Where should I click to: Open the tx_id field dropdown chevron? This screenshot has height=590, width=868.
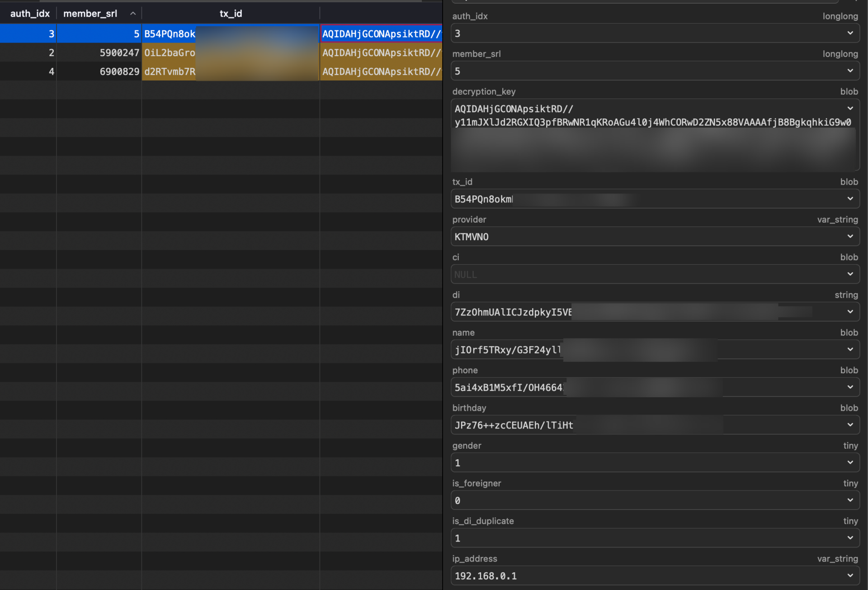point(850,199)
